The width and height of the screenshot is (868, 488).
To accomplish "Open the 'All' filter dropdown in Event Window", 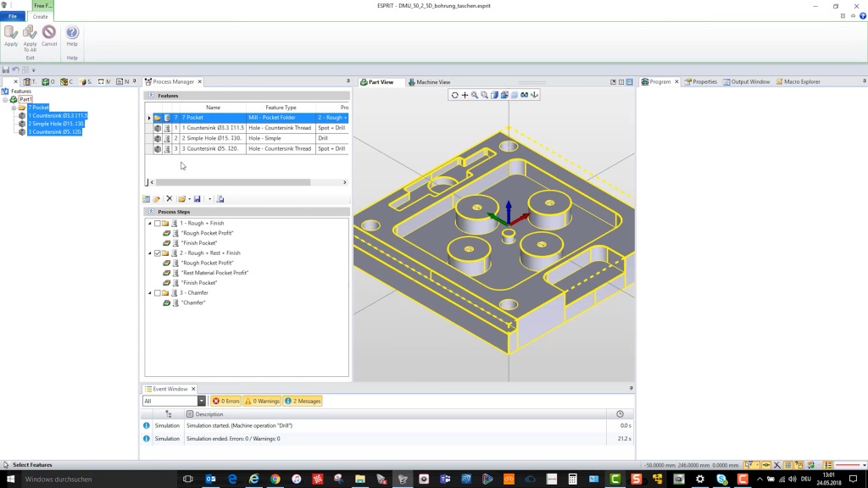I will pos(202,401).
